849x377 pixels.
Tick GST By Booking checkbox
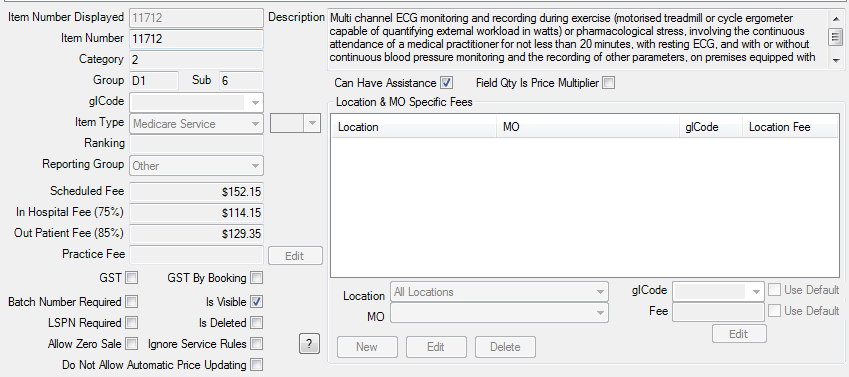257,278
